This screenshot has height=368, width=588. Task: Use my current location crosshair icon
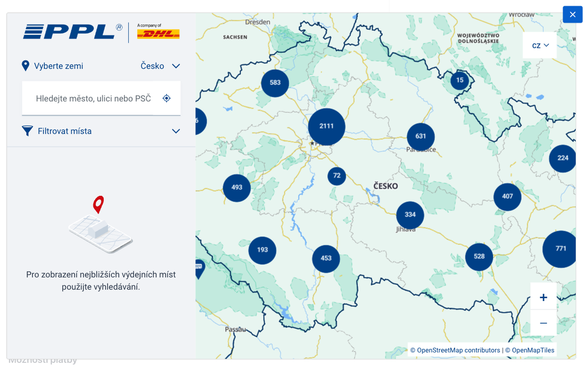(166, 98)
